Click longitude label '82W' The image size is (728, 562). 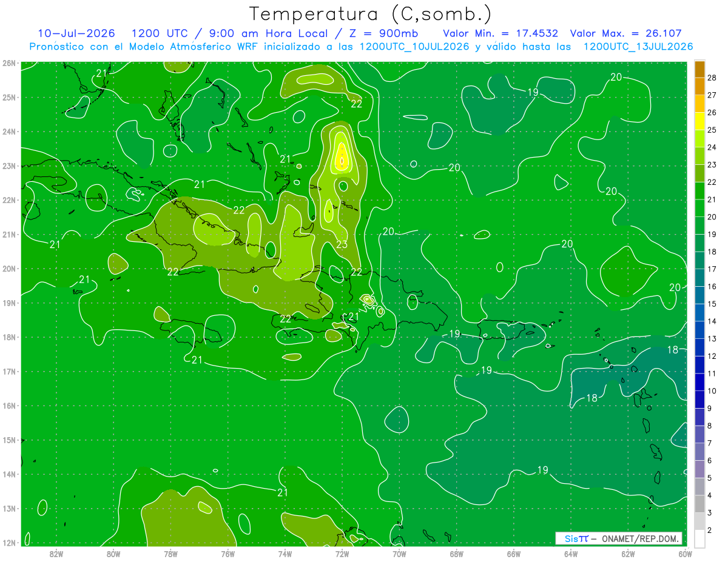tap(56, 554)
